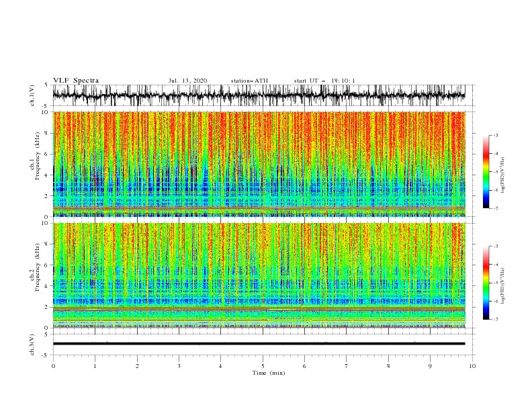
Task: Click the "ch.3(V)" y-axis label
Action: [x=32, y=345]
